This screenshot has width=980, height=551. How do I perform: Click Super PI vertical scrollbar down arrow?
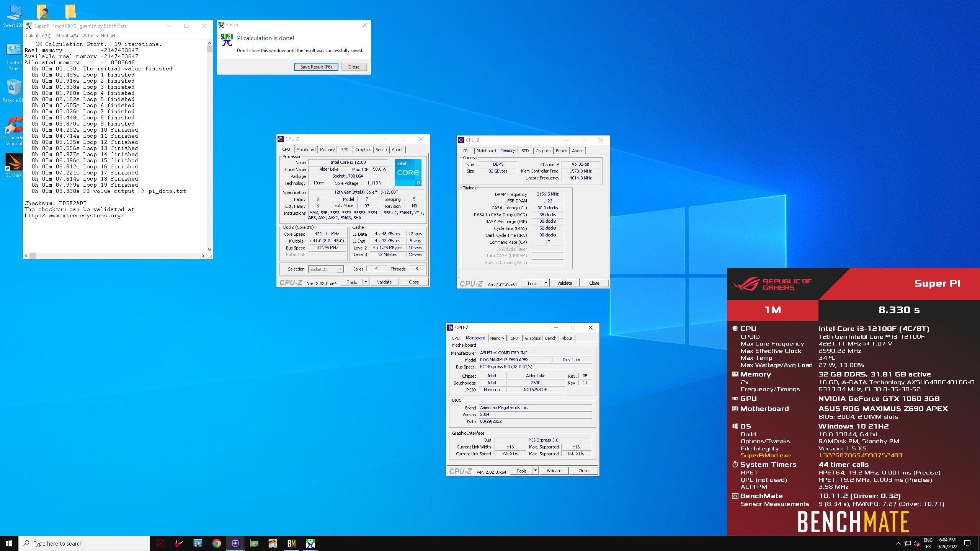tap(209, 249)
